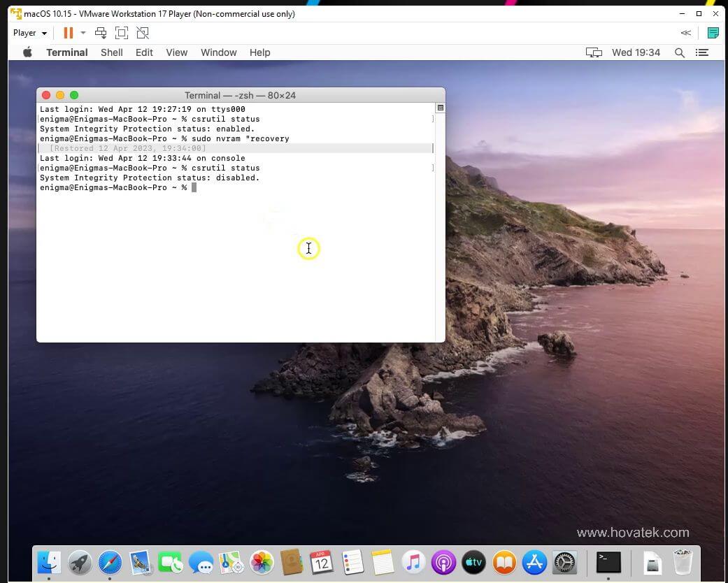Screen dimensions: 728x583
Task: Toggle Unity mode in the VMware toolbar
Action: coord(143,33)
